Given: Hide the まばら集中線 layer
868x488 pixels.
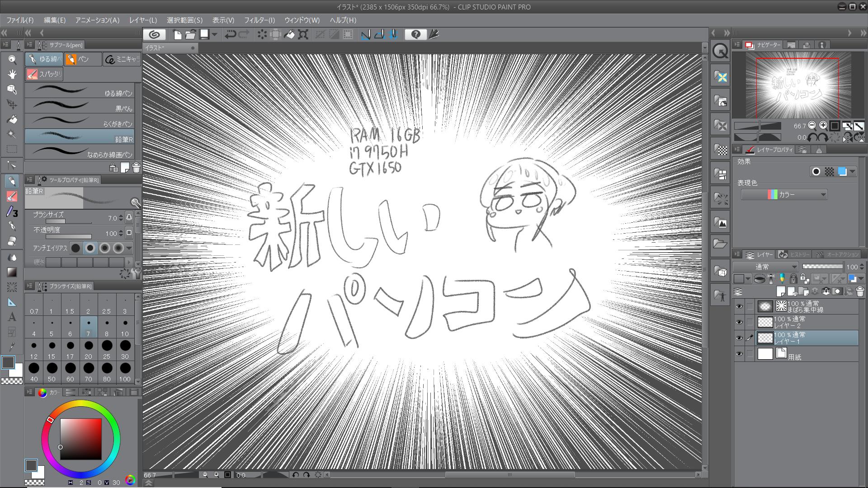Looking at the screenshot, I should point(739,306).
